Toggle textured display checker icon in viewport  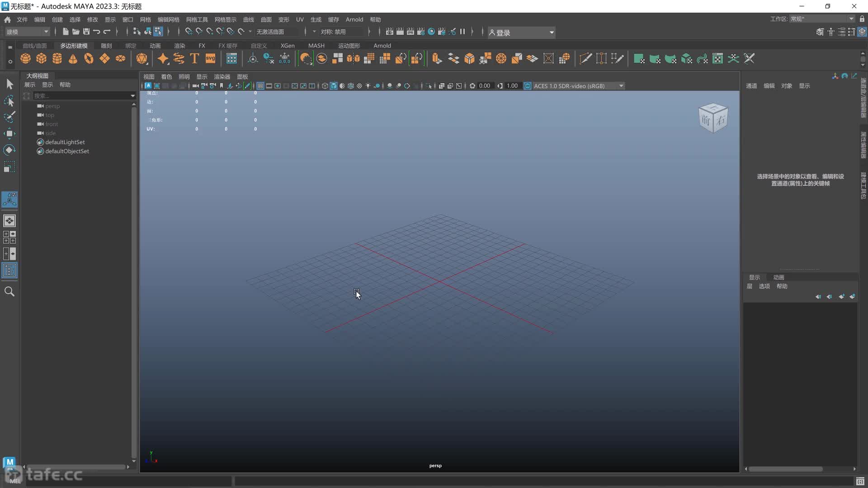pyautogui.click(x=359, y=86)
